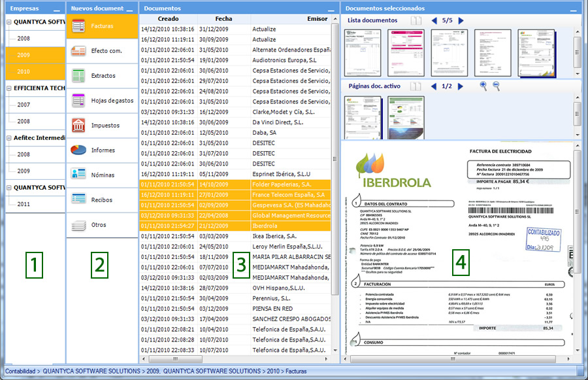Select the Facturas document type
The image size is (588, 380).
coord(102,26)
